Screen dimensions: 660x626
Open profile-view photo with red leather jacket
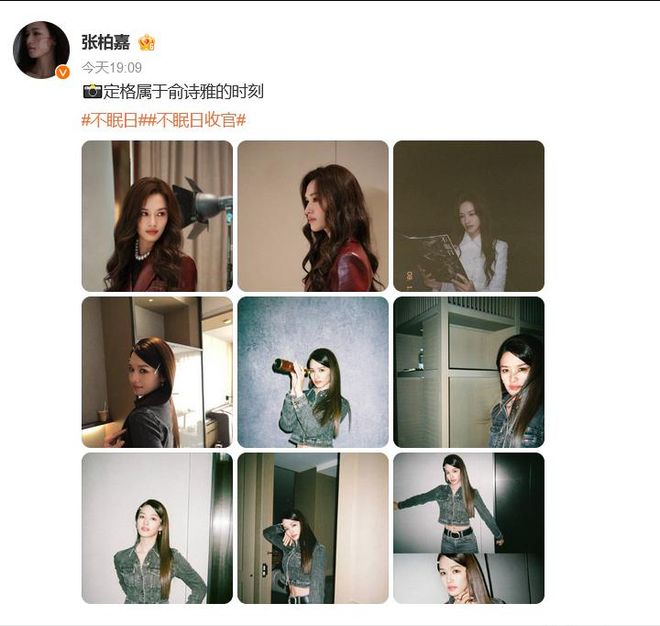pyautogui.click(x=313, y=216)
